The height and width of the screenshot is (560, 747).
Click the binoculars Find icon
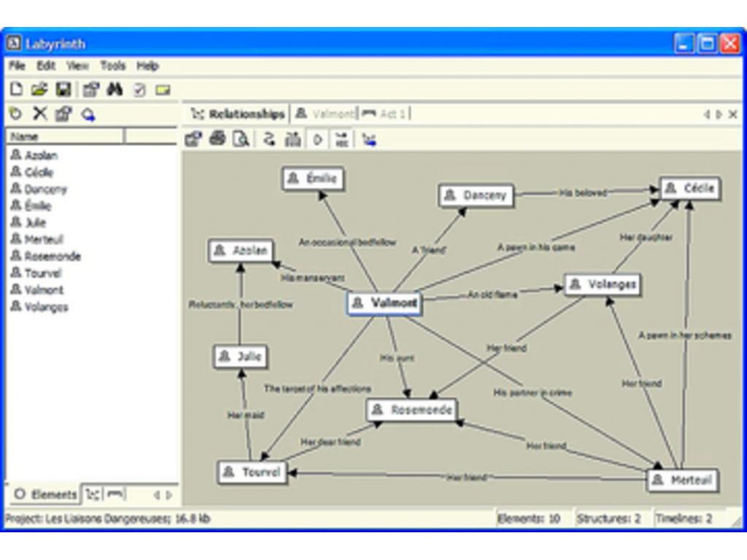coord(115,89)
